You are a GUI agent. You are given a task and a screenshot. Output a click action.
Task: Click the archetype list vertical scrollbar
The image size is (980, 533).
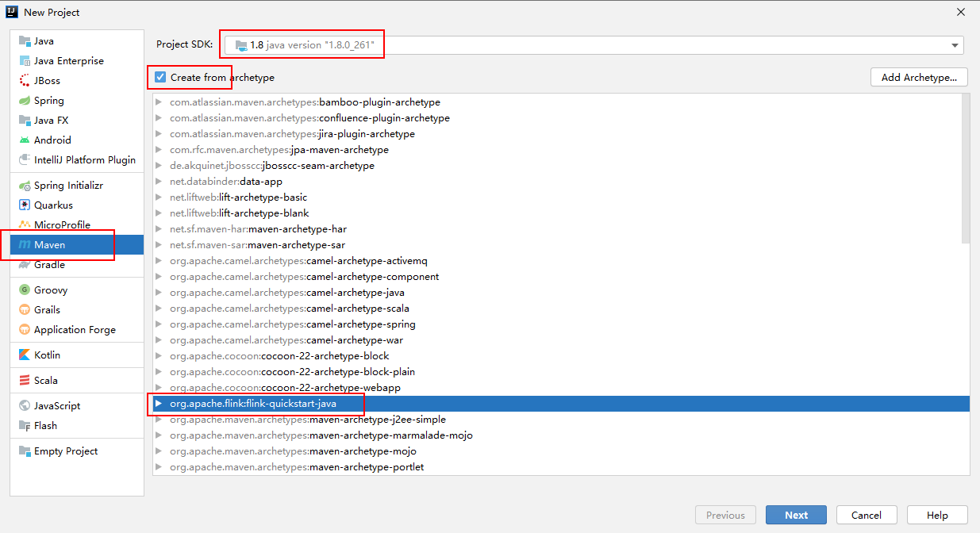point(965,169)
